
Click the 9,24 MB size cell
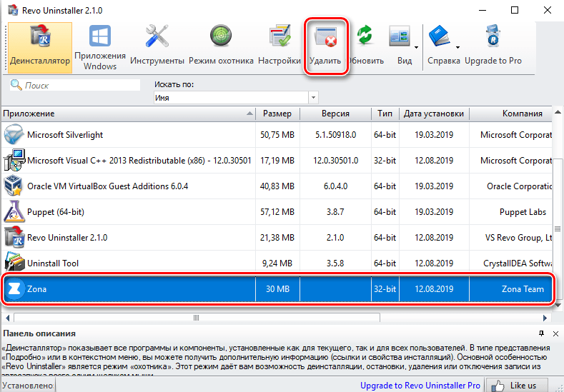[277, 263]
